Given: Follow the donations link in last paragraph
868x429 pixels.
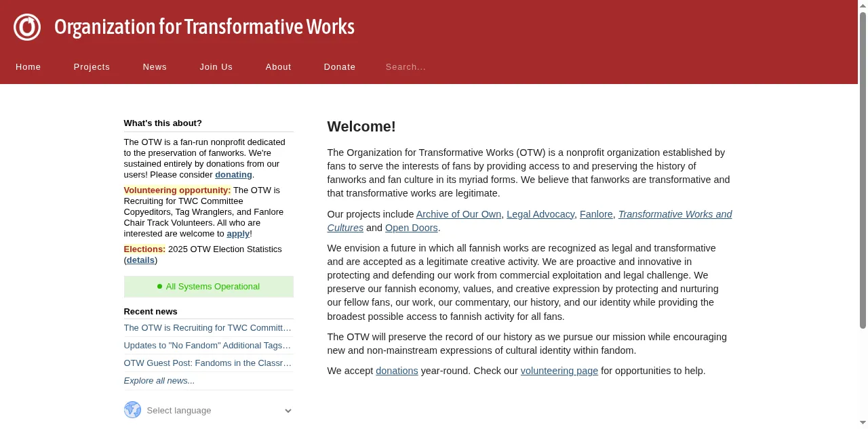Looking at the screenshot, I should point(397,371).
